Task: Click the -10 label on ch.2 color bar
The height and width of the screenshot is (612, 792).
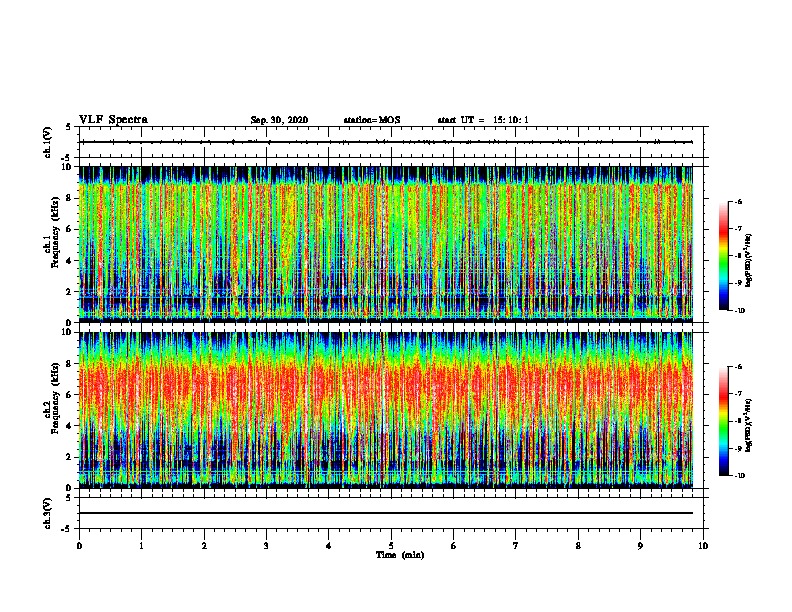Action: click(x=739, y=476)
